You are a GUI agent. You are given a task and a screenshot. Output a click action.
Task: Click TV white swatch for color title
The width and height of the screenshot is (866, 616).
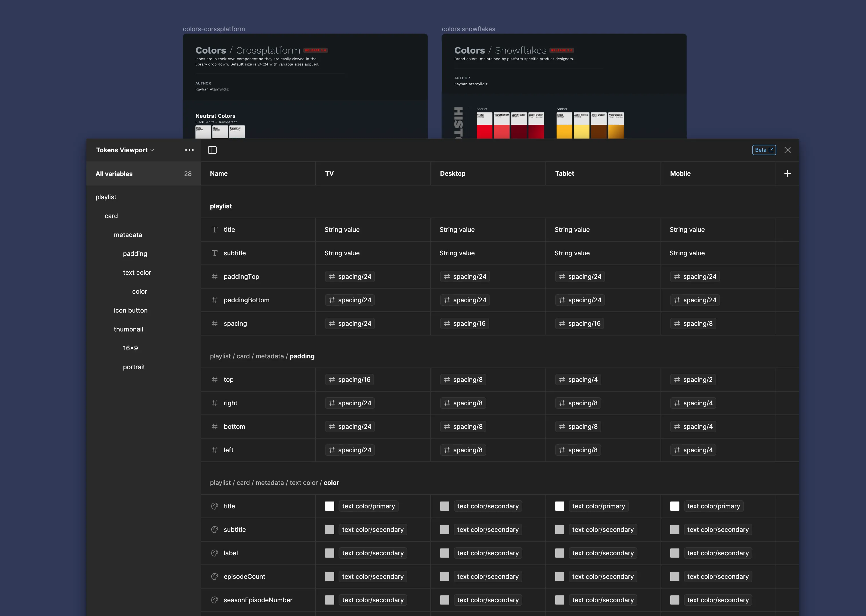(x=329, y=506)
